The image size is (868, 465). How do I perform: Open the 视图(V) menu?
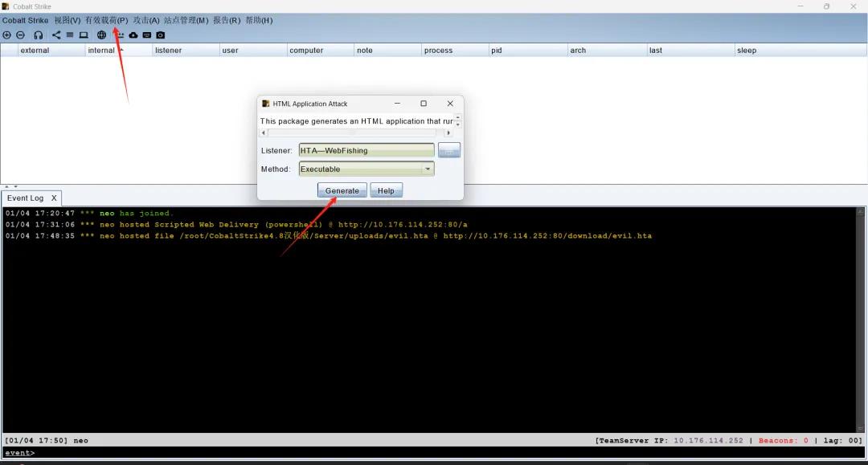coord(67,20)
